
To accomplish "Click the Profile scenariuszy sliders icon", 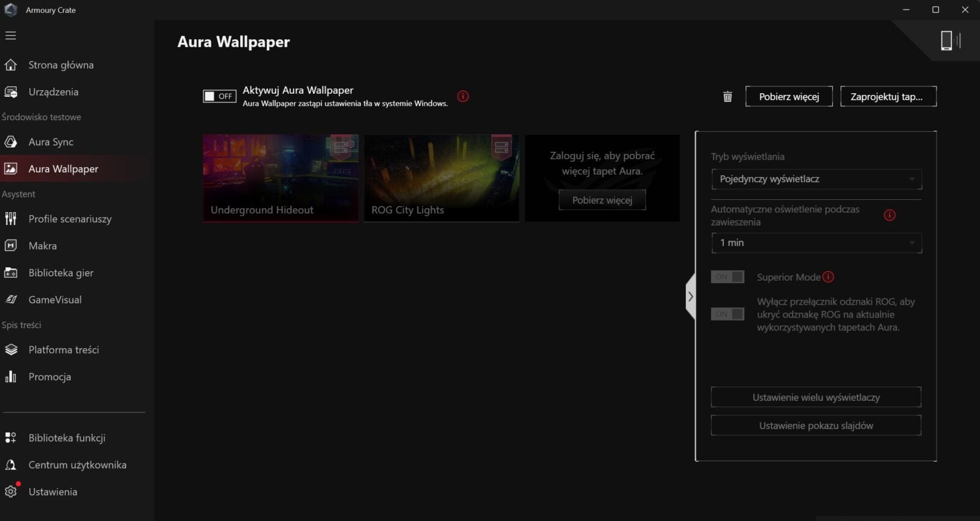I will click(x=10, y=219).
